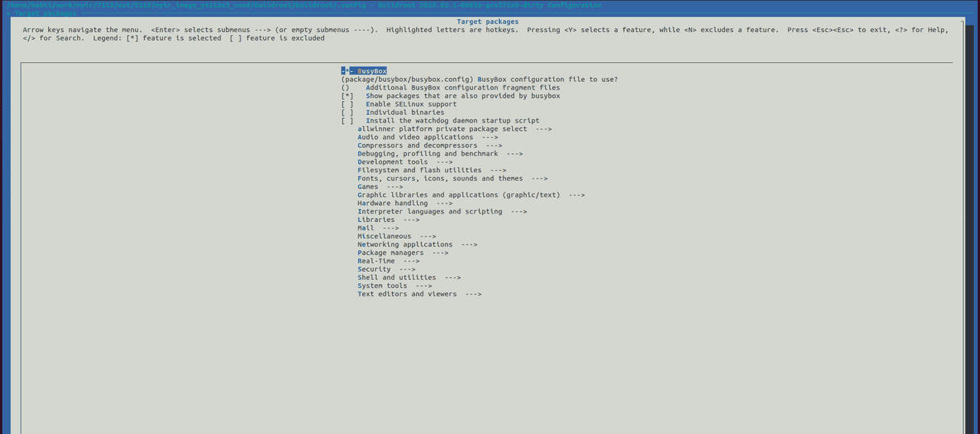Open Miscellaneous submenu

point(397,237)
